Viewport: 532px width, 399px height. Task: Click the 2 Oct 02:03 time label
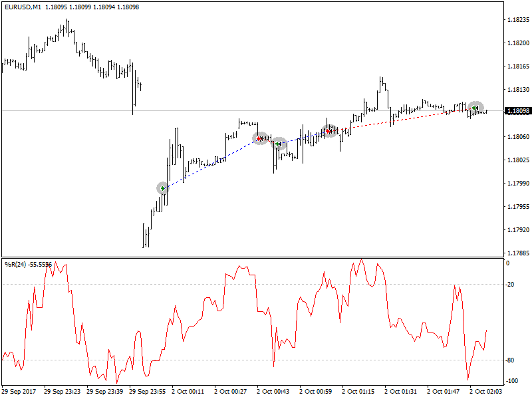(486, 392)
